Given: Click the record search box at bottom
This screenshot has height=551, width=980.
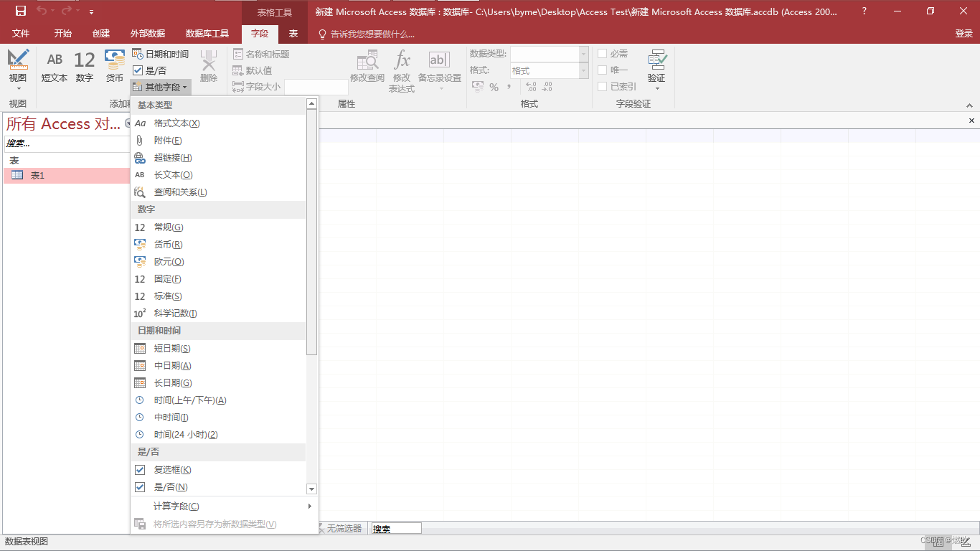Looking at the screenshot, I should point(396,529).
